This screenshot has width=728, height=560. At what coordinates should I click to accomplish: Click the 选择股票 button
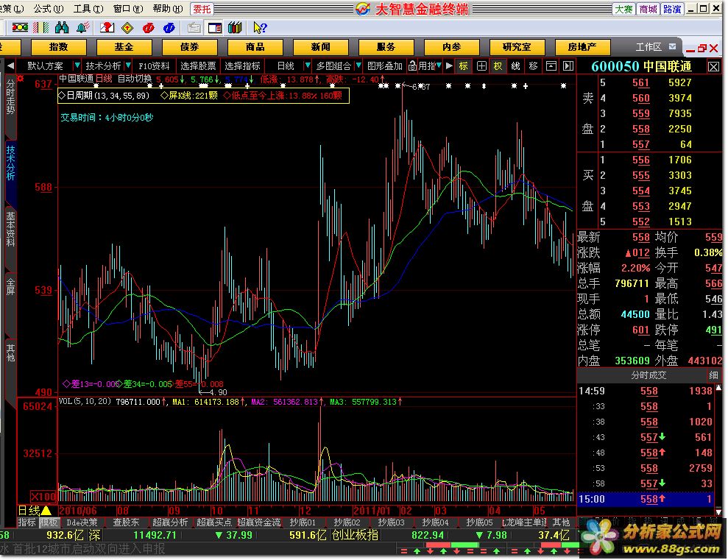point(198,66)
